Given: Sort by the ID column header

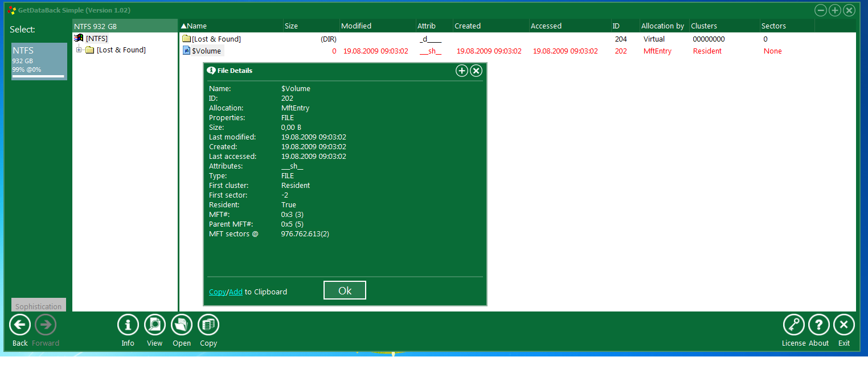Looking at the screenshot, I should (x=625, y=26).
